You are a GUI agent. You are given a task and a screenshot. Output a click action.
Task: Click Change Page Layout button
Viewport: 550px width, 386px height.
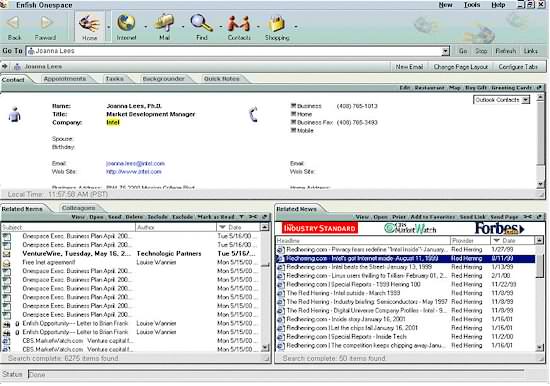pos(461,67)
